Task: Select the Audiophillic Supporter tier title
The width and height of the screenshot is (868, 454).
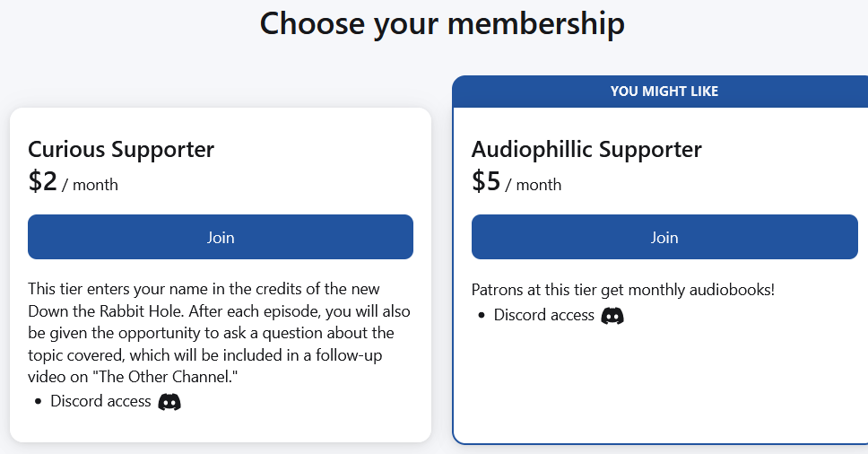Action: pos(586,150)
